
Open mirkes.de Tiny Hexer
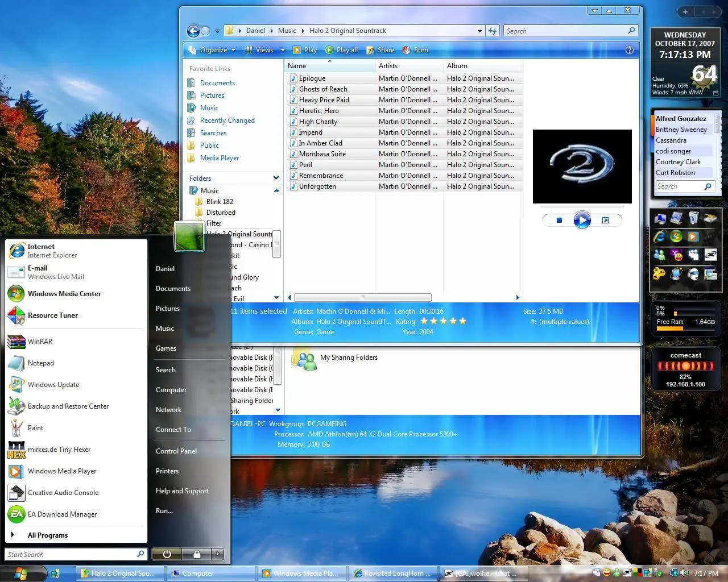pyautogui.click(x=76, y=450)
